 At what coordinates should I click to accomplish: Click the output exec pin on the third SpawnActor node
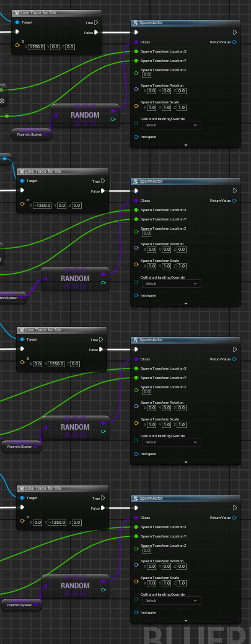[x=234, y=349]
